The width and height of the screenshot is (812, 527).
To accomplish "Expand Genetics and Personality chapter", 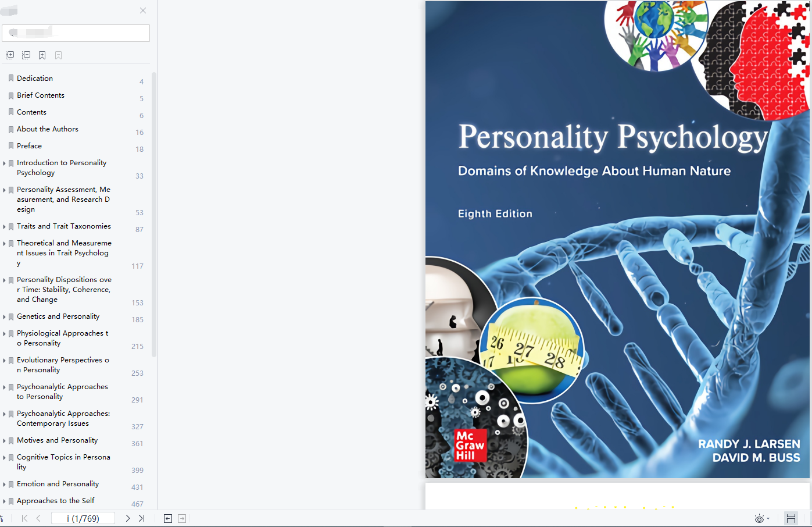I will click(x=4, y=317).
